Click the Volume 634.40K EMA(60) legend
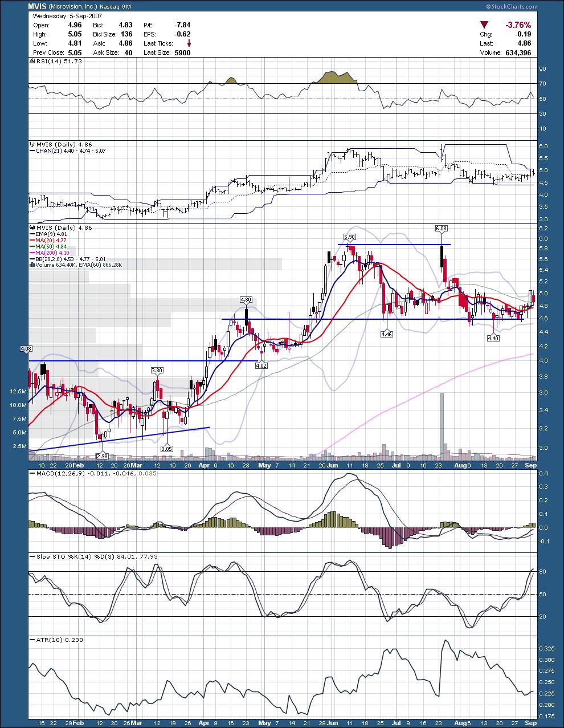Image resolution: width=564 pixels, height=728 pixels. (x=75, y=265)
